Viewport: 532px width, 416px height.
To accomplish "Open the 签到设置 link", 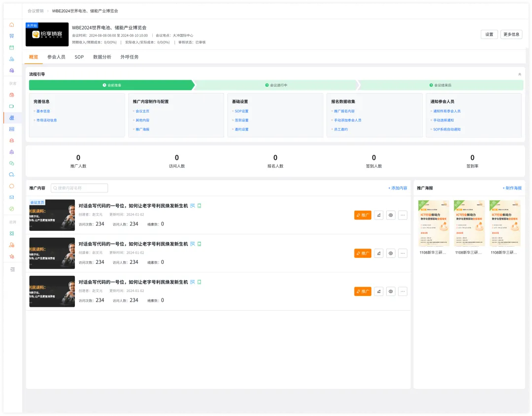I will 241,120.
